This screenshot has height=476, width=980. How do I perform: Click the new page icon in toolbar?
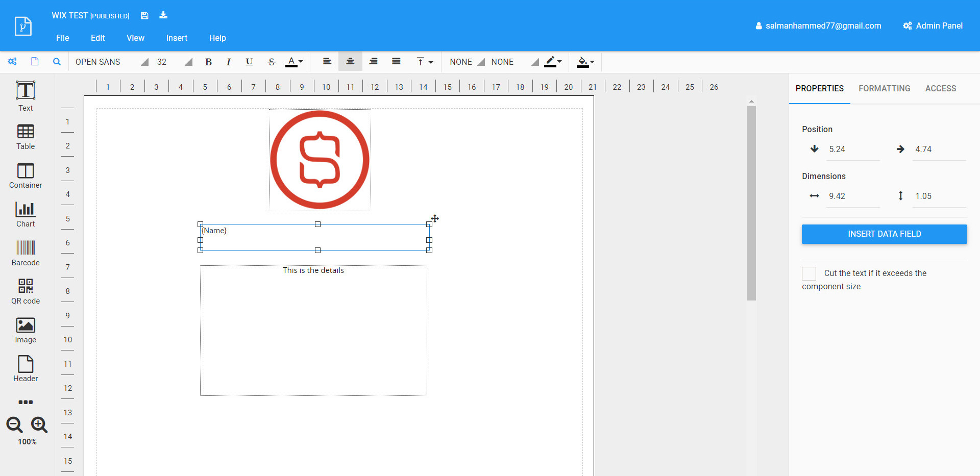click(35, 62)
